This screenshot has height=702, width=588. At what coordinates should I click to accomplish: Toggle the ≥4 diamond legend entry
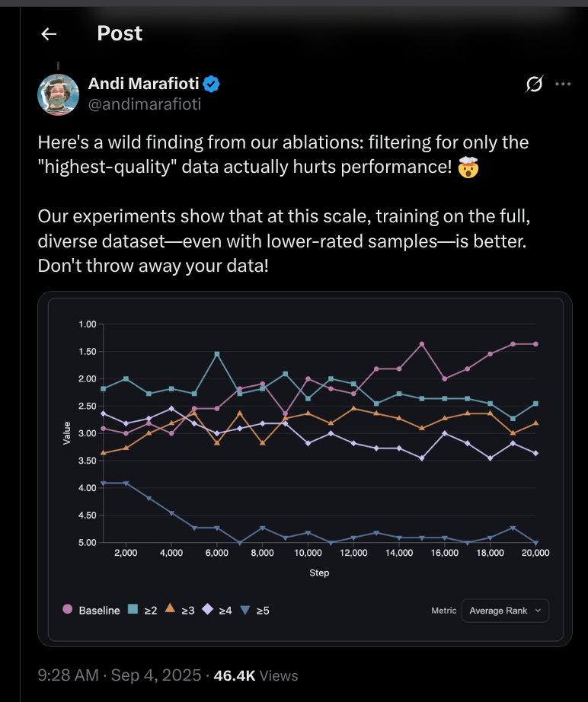217,610
